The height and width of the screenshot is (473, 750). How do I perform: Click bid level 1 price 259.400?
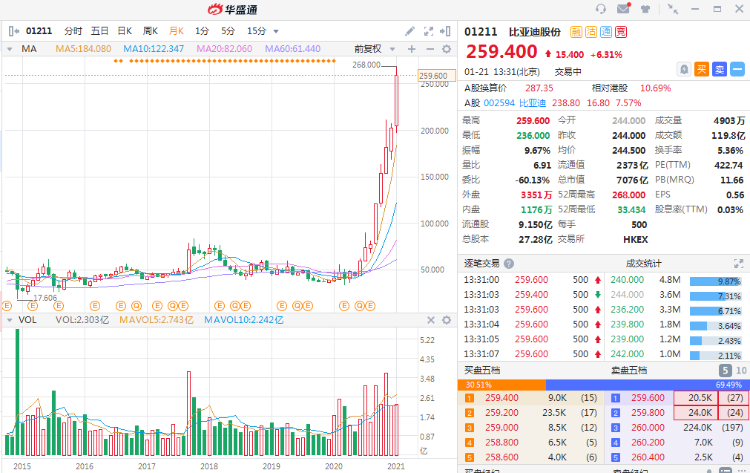click(x=501, y=398)
